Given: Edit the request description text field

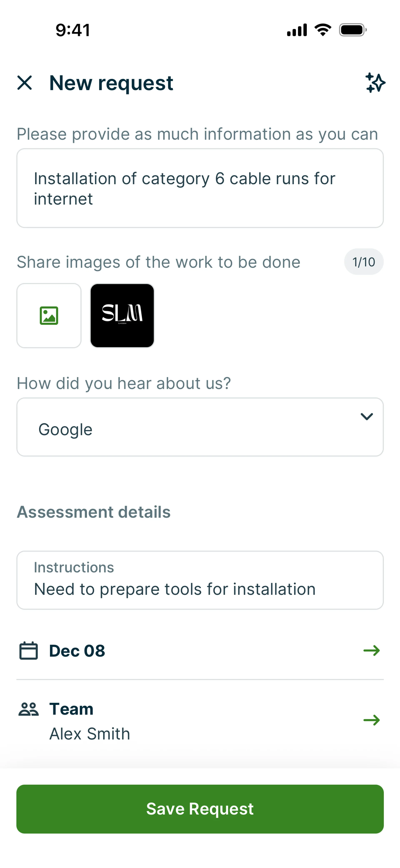Looking at the screenshot, I should pyautogui.click(x=200, y=188).
